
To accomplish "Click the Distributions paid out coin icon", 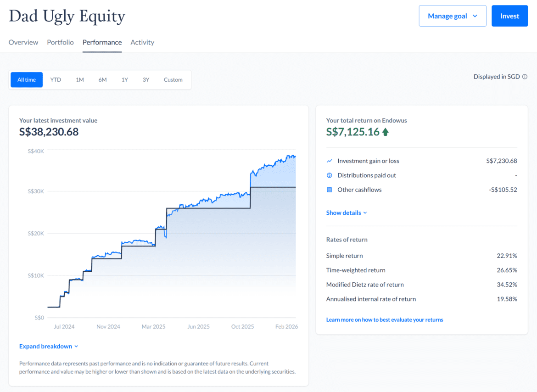I will (329, 175).
